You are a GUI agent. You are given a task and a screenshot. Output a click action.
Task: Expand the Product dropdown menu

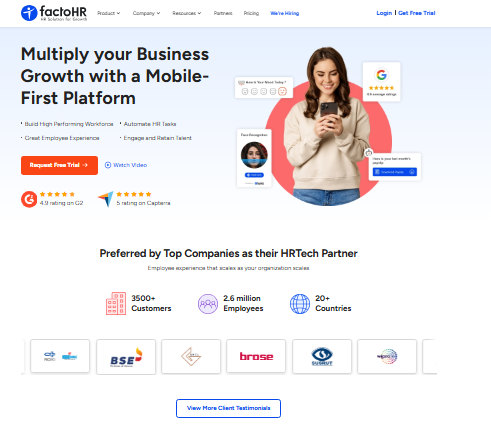pyautogui.click(x=108, y=13)
